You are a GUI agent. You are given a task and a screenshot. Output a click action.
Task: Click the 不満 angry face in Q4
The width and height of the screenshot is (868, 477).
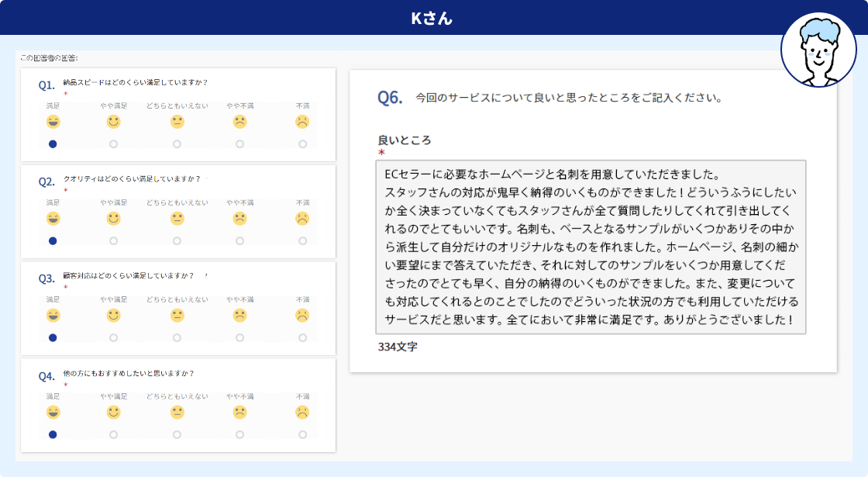click(x=302, y=413)
